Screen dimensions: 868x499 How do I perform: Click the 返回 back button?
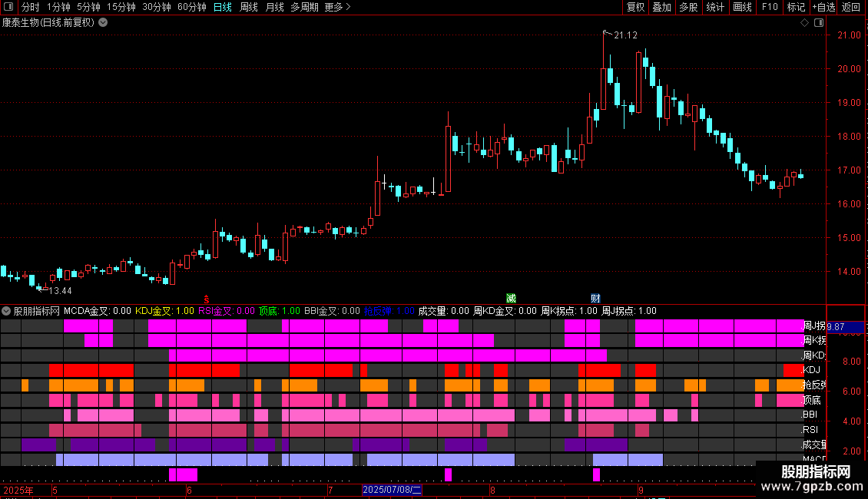coord(851,7)
